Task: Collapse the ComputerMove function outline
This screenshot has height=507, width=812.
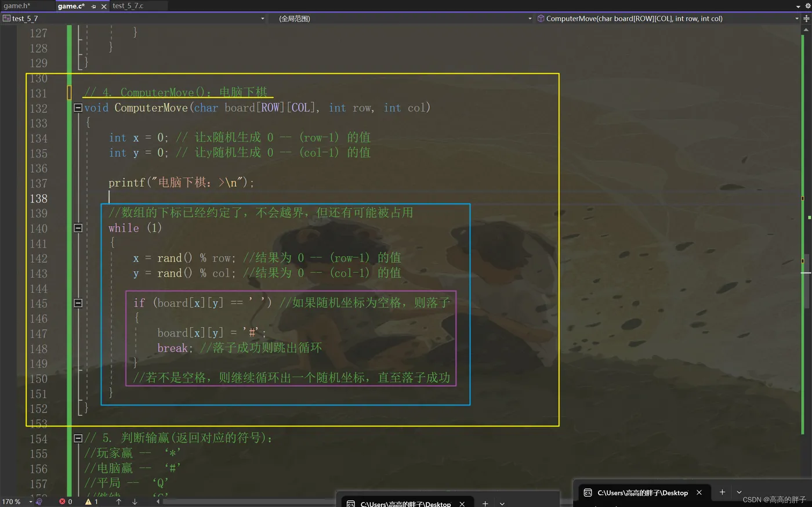Action: pos(78,107)
